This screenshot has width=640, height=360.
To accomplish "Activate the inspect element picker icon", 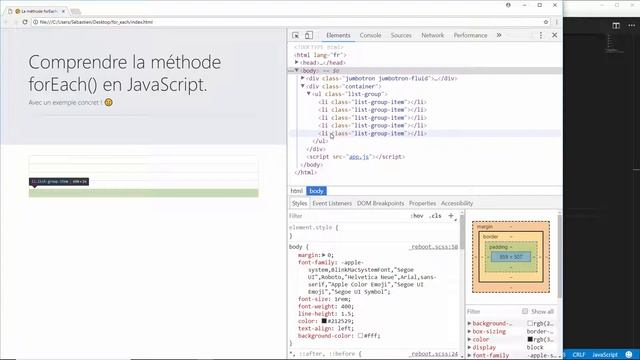I will pos(296,36).
